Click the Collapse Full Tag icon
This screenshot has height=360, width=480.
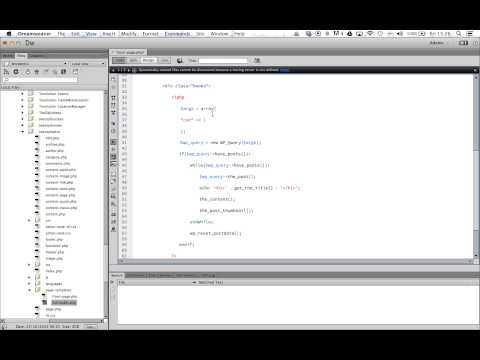tap(114, 98)
